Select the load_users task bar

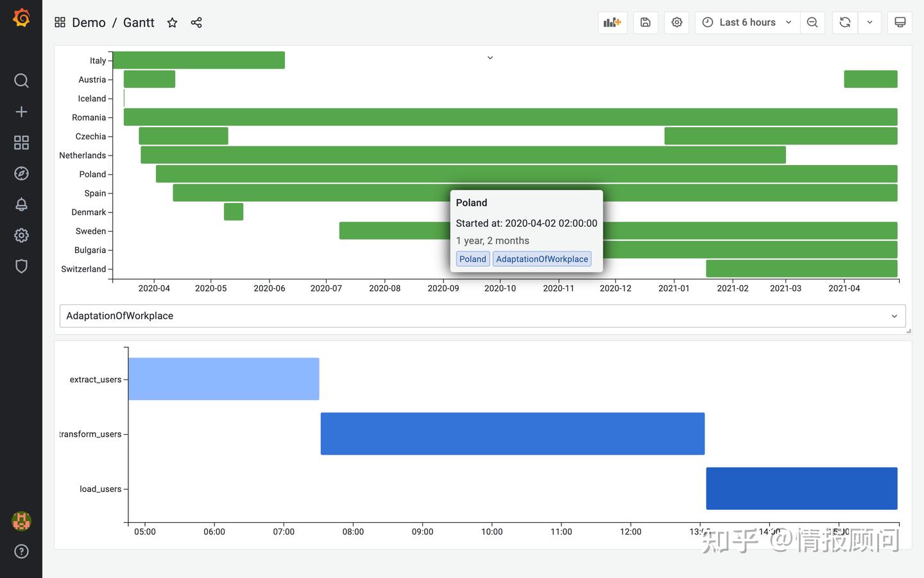(801, 488)
